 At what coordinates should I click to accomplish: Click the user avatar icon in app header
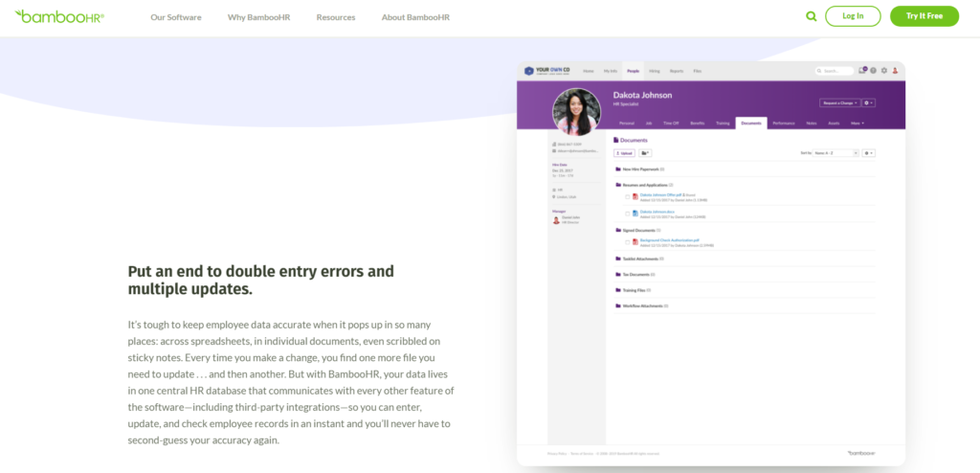[895, 71]
